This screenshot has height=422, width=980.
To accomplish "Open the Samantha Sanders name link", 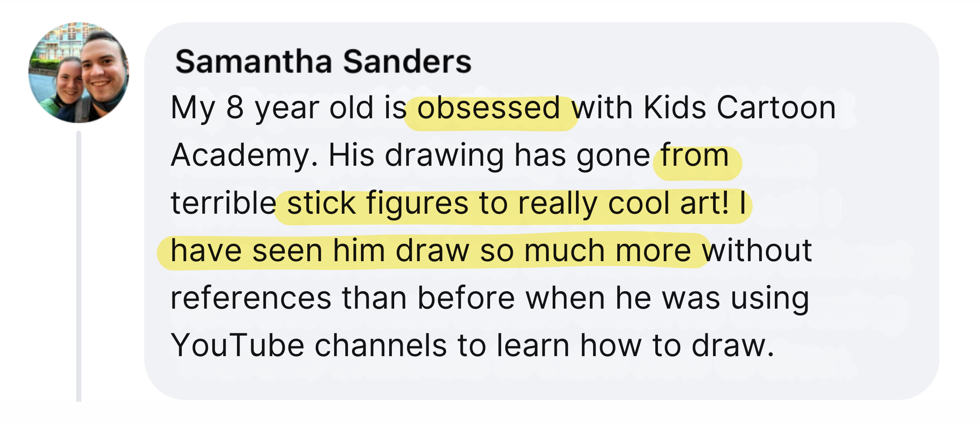I will click(x=323, y=61).
